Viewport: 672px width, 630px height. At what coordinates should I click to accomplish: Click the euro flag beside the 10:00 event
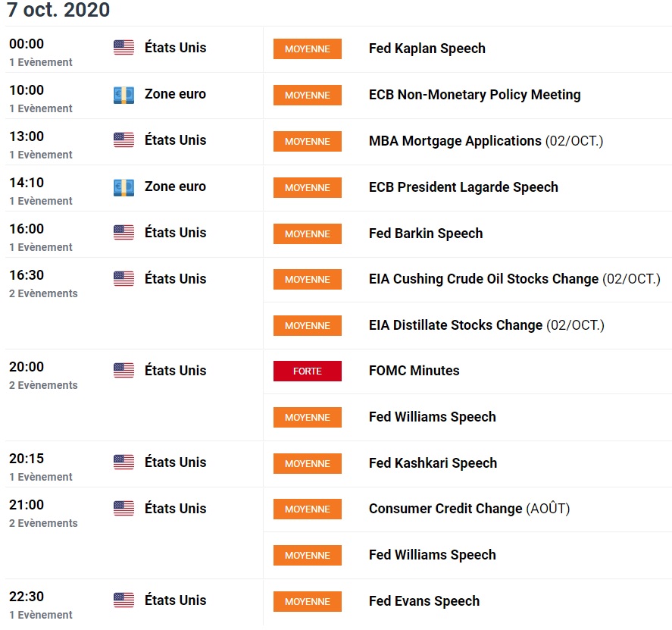tap(123, 95)
